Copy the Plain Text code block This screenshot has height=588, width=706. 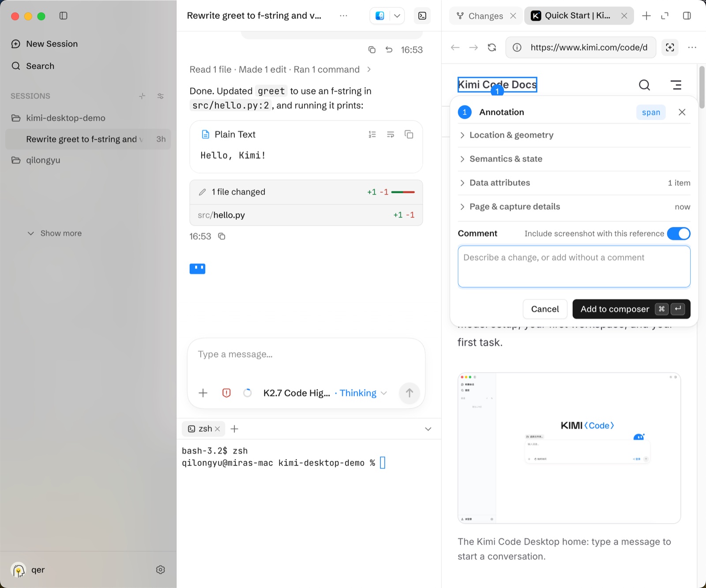click(x=409, y=135)
